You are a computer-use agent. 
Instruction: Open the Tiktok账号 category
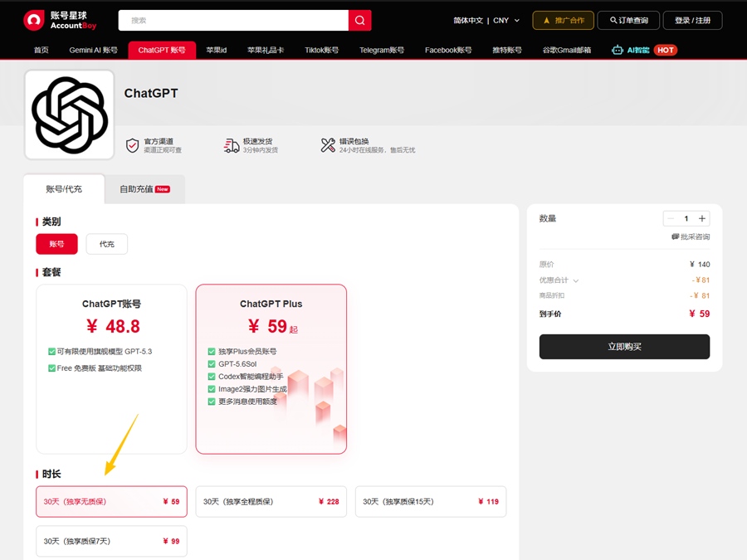321,50
